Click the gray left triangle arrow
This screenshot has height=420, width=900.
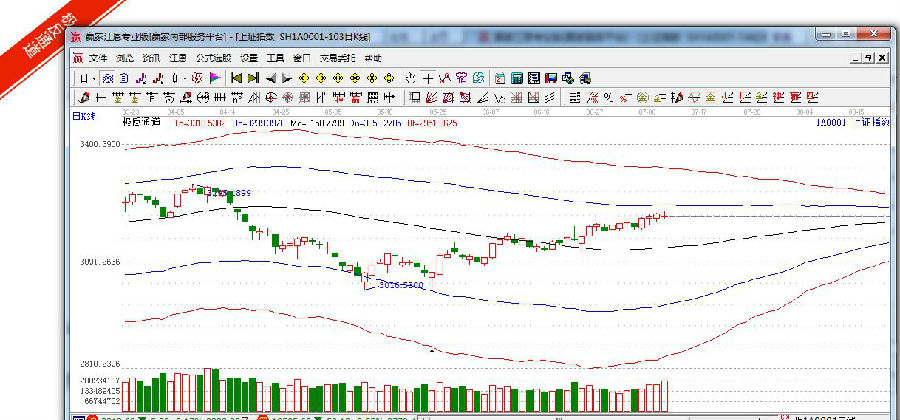[271, 77]
